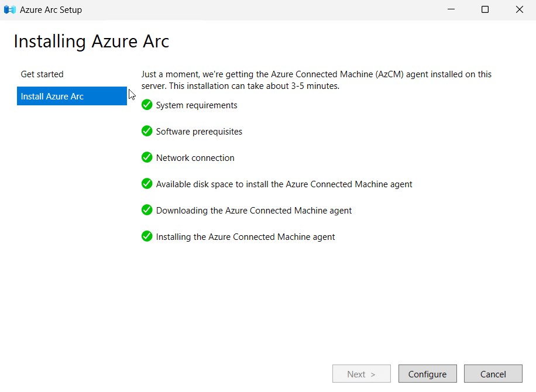Minimize the Azure Arc Setup window

[x=451, y=9]
